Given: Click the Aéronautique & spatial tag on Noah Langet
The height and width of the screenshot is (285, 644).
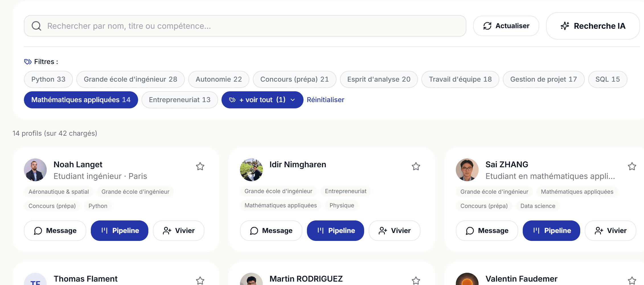Looking at the screenshot, I should [x=59, y=192].
